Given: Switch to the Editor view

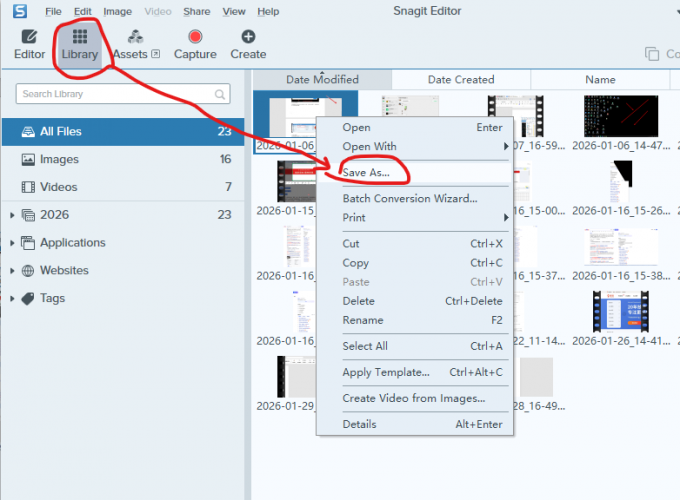Looking at the screenshot, I should click(x=29, y=44).
